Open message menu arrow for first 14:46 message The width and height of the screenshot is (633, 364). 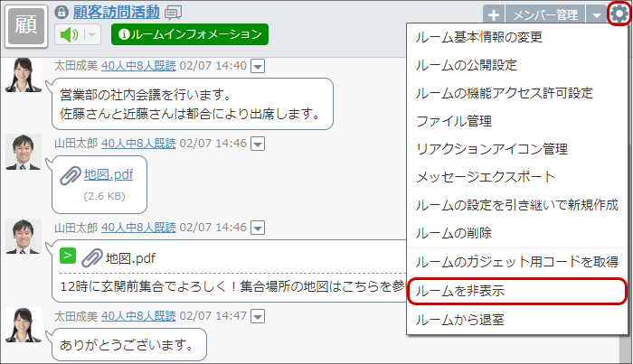pos(258,144)
